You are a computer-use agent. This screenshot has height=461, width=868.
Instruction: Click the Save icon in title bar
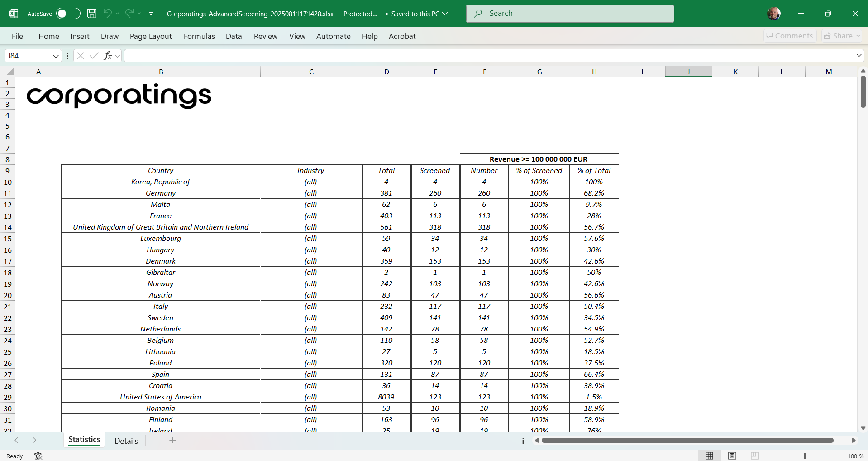[x=92, y=14]
